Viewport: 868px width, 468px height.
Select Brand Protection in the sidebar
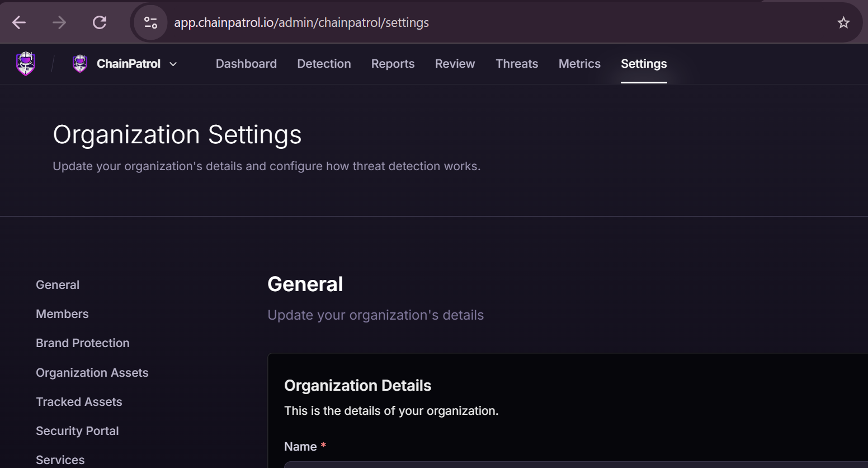point(82,343)
